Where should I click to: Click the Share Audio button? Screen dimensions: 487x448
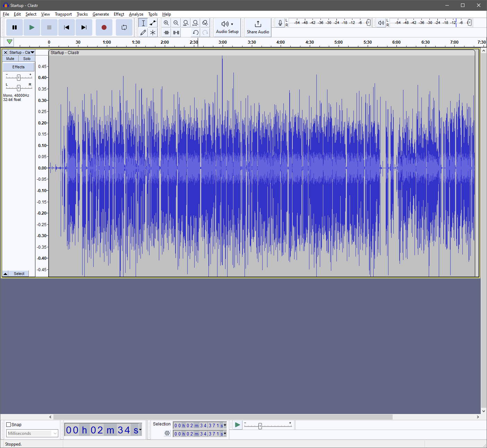258,27
